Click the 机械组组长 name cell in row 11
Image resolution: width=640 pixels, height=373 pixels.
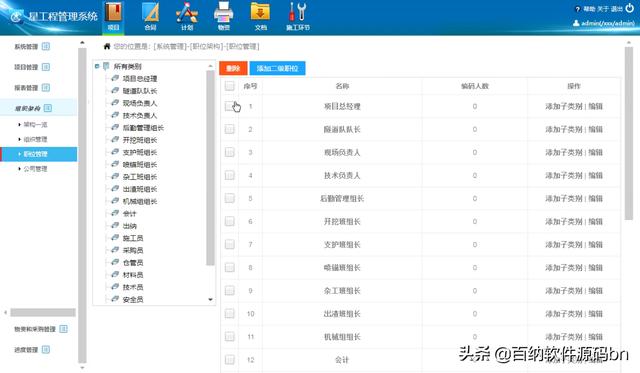point(342,337)
